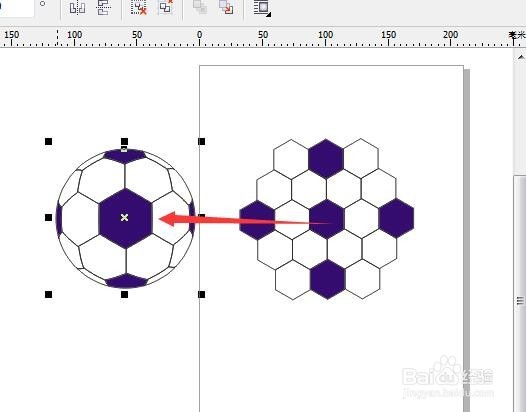The width and height of the screenshot is (526, 412).
Task: Click the Mirror Vertically icon
Action: 104,8
